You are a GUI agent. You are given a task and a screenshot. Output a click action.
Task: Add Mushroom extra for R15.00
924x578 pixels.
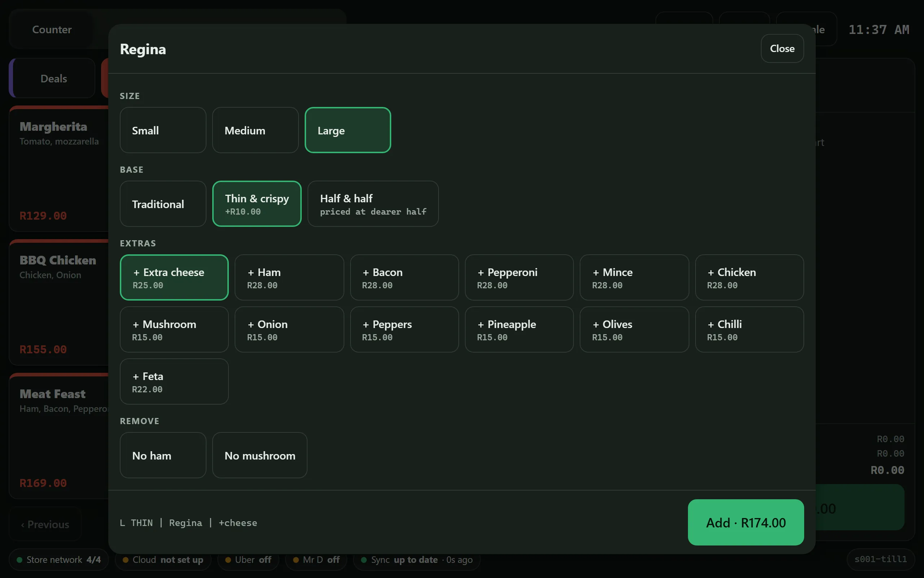[x=174, y=329]
